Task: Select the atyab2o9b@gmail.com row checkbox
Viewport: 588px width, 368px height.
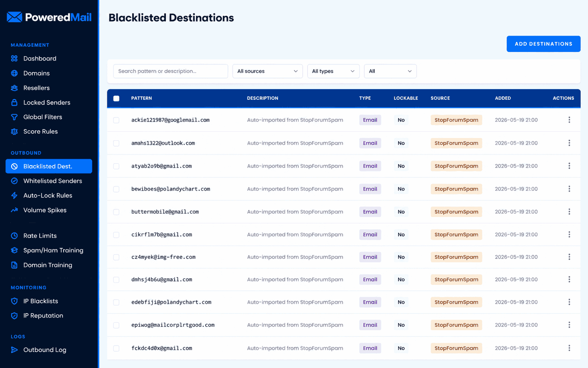Action: [116, 166]
